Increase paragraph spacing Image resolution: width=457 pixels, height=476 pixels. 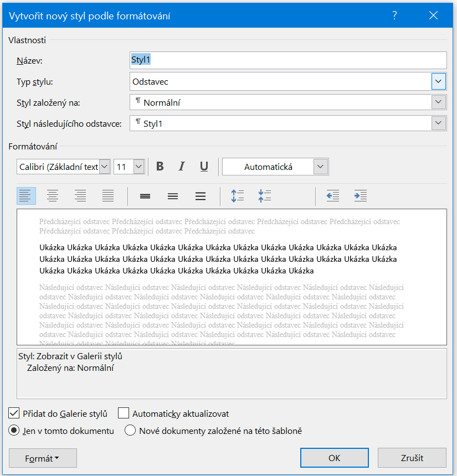(x=238, y=196)
